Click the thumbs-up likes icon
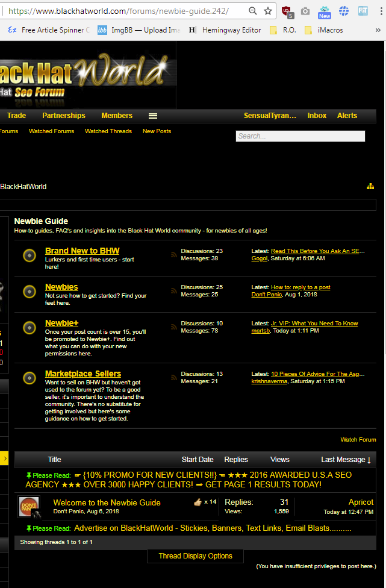The height and width of the screenshot is (588, 386). 198,502
